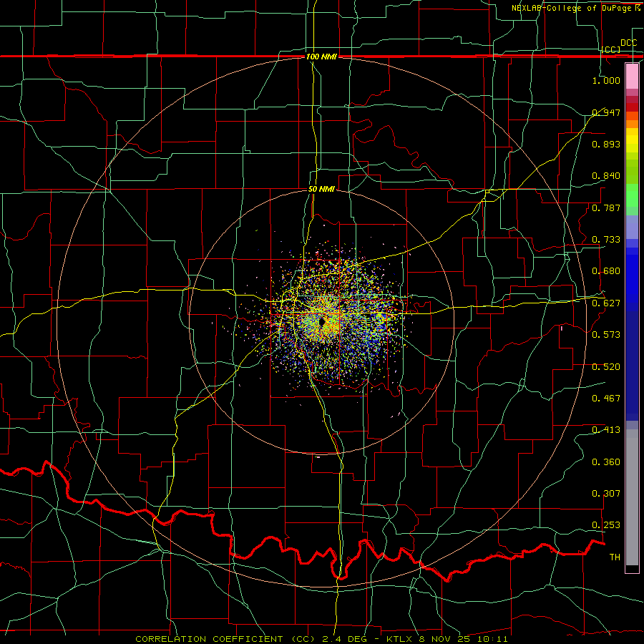Click the 50 NMI range ring label
This screenshot has width=644, height=644.
click(x=321, y=189)
